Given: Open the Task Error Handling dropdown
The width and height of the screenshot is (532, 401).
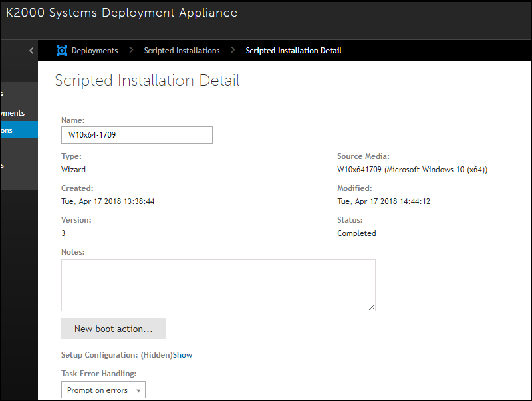Looking at the screenshot, I should pyautogui.click(x=103, y=390).
